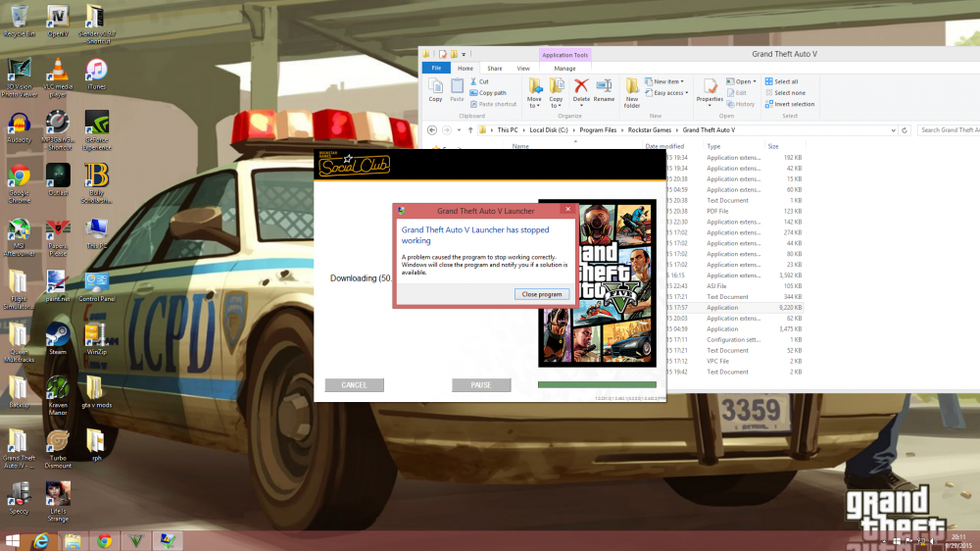Open the Windows Start button
Image resolution: width=980 pixels, height=551 pixels.
[12, 540]
